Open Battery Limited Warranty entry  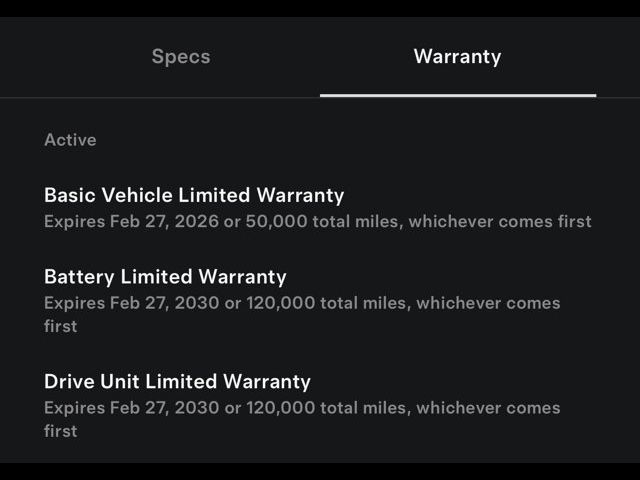pyautogui.click(x=165, y=277)
